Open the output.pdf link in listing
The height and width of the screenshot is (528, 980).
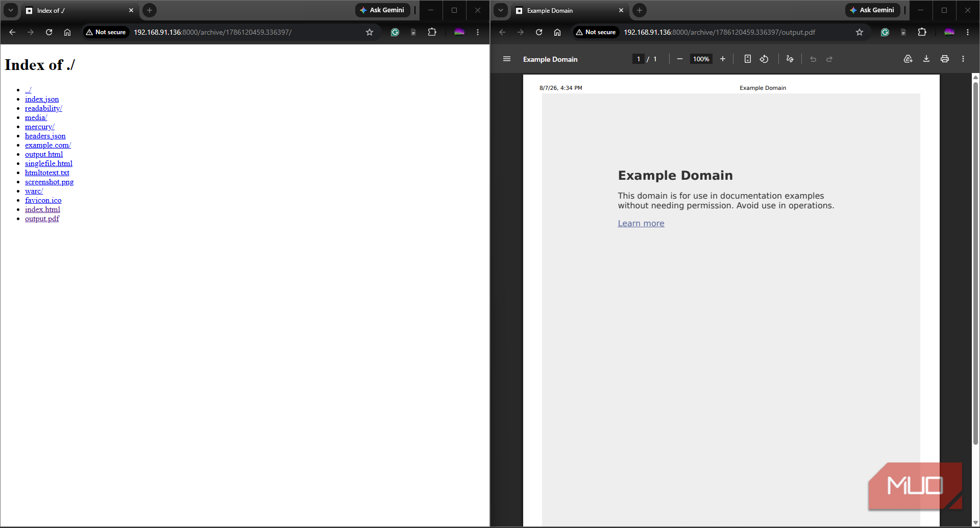[x=42, y=219]
